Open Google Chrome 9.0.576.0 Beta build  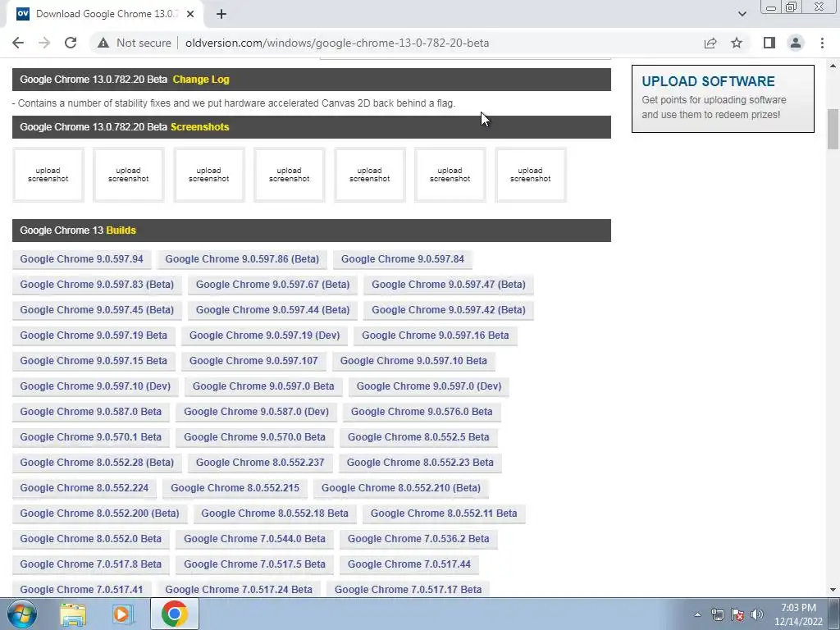point(422,412)
